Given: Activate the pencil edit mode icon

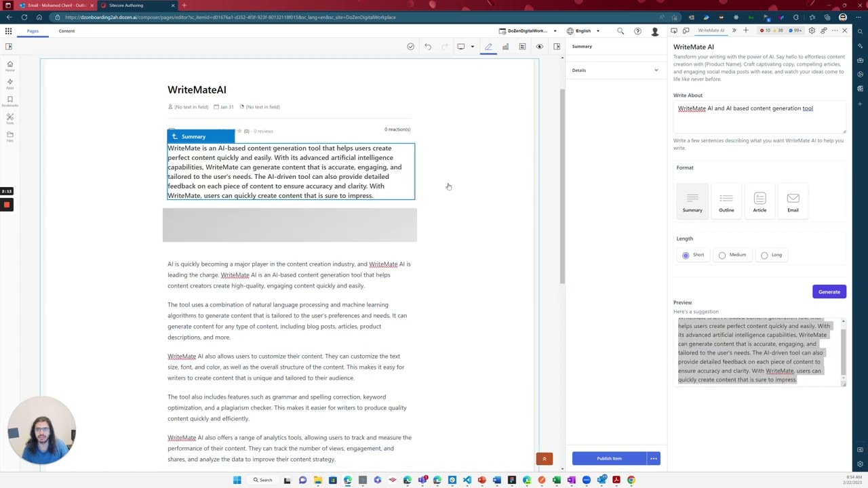Looking at the screenshot, I should (488, 47).
